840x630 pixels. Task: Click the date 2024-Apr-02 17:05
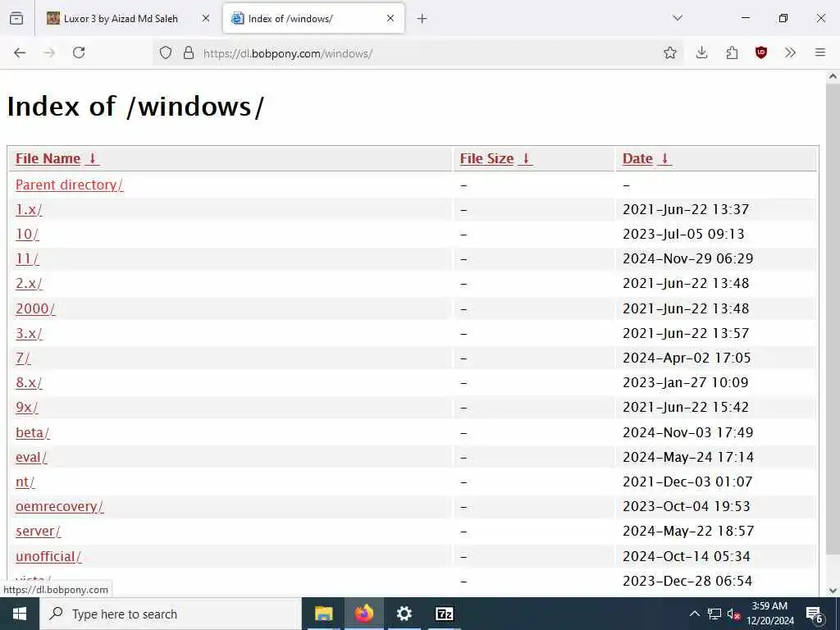[687, 358]
